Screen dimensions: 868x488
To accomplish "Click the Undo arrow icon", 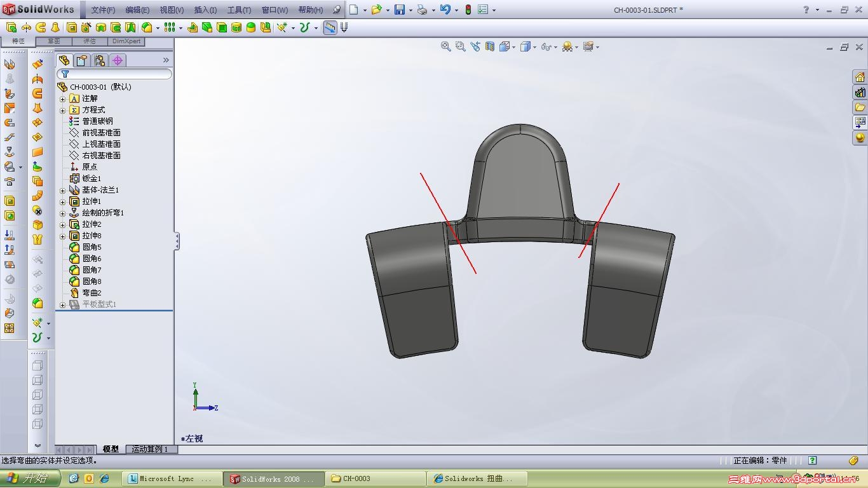I will click(x=445, y=10).
